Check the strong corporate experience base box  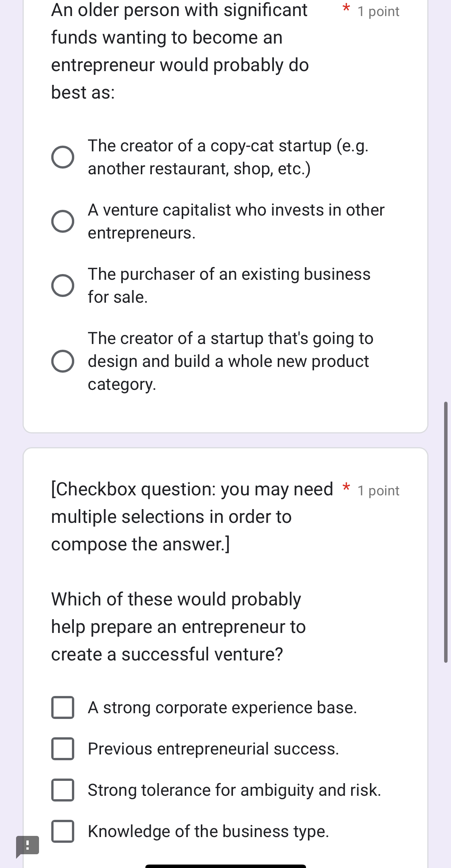coord(63,707)
